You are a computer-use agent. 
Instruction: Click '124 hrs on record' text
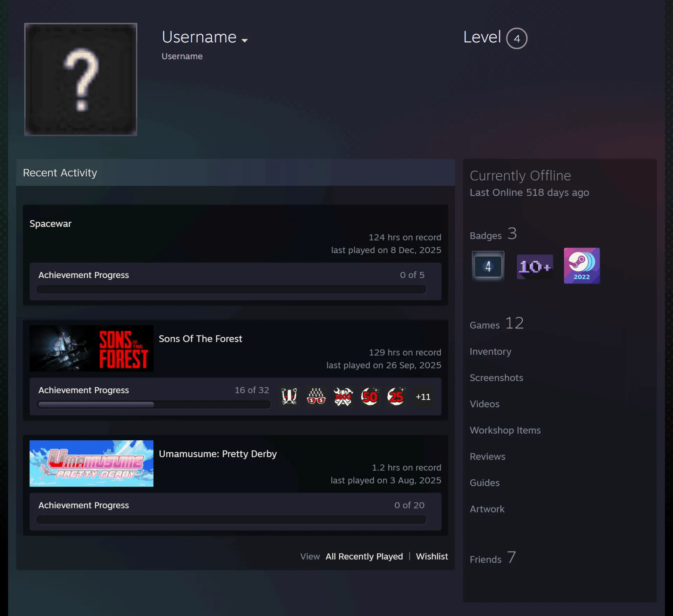click(x=405, y=237)
